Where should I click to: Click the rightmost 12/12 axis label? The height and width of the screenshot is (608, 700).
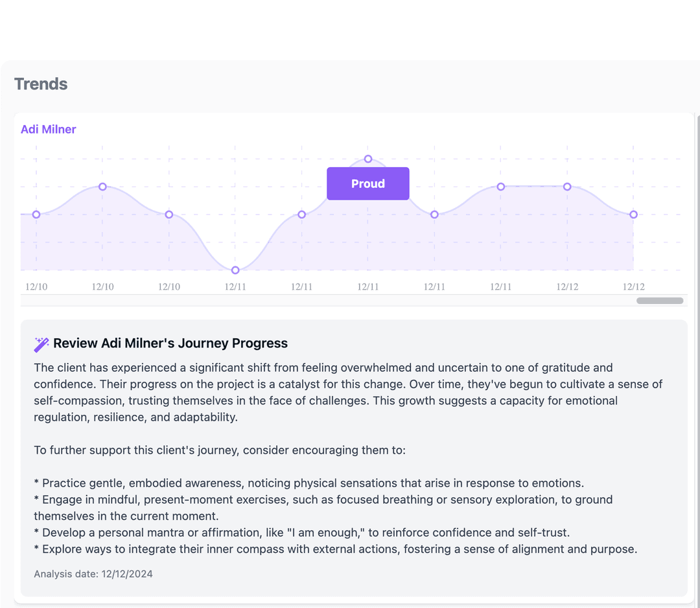[x=633, y=286]
